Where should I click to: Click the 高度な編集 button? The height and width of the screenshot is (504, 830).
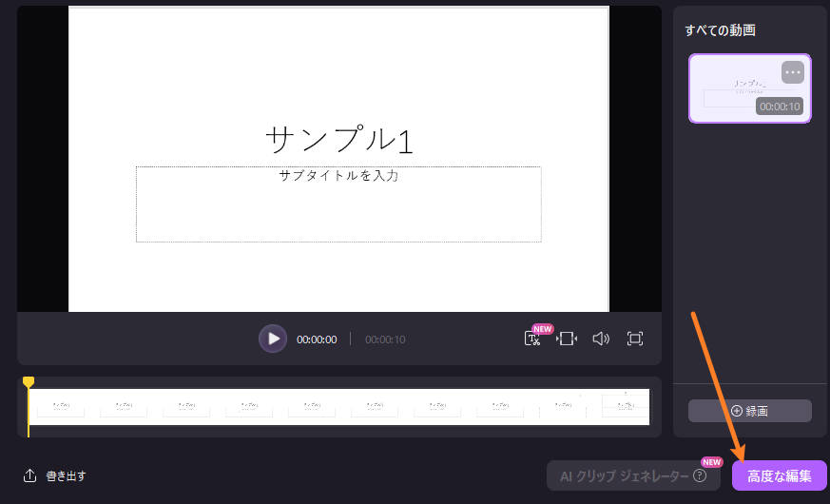[x=780, y=475]
